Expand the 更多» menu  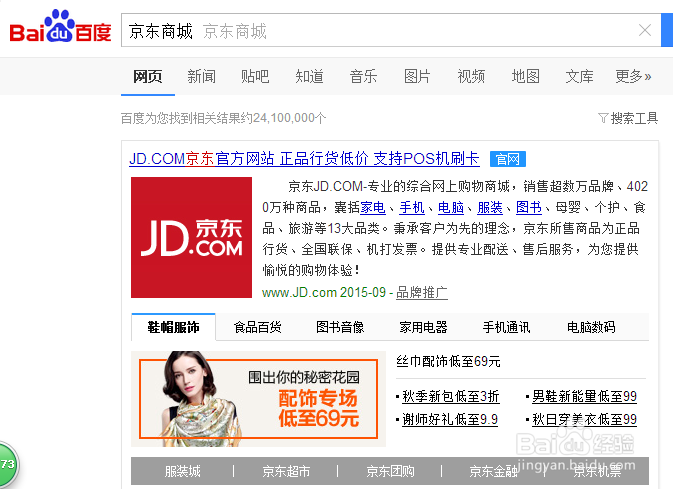point(633,76)
